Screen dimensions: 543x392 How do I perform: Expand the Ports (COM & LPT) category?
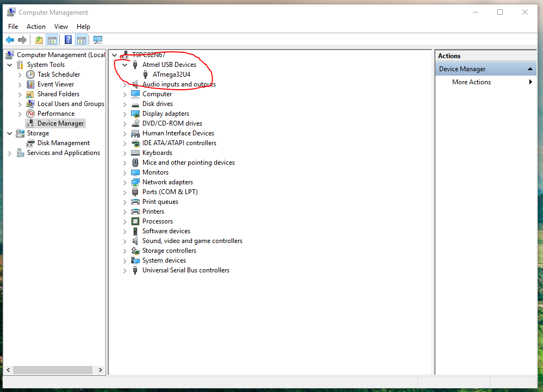(x=125, y=192)
